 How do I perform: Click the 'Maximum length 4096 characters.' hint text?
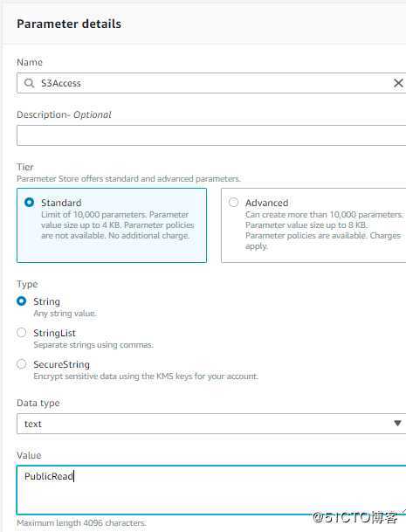(81, 523)
